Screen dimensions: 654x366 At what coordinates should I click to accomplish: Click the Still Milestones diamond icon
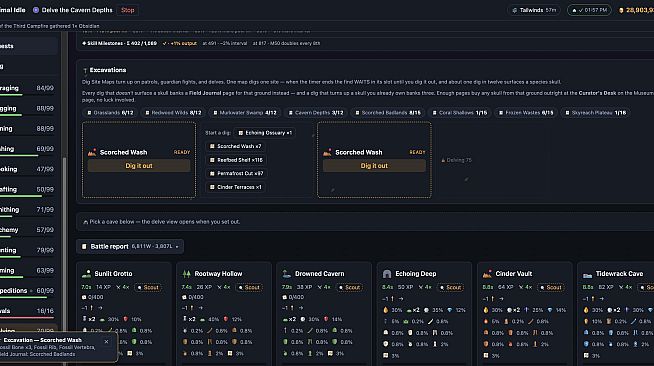click(x=84, y=43)
